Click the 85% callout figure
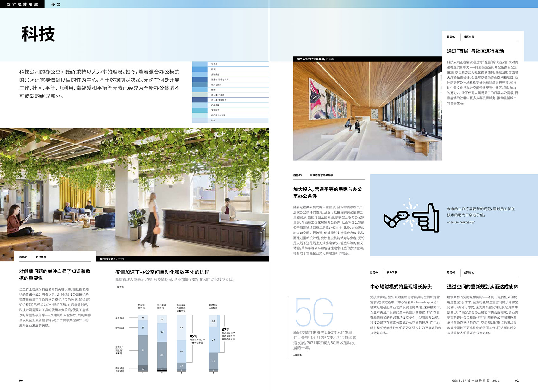 coord(193,336)
